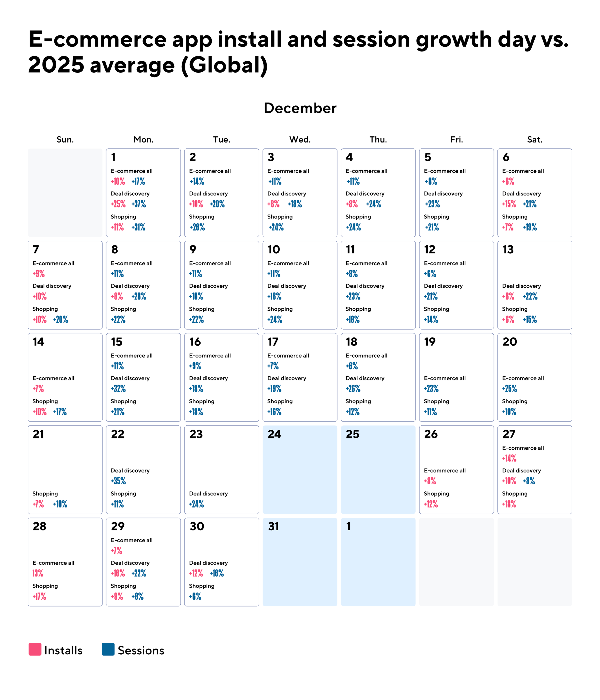Click the +24% Deal discovery value on day 23
The image size is (600, 700).
[x=197, y=504]
